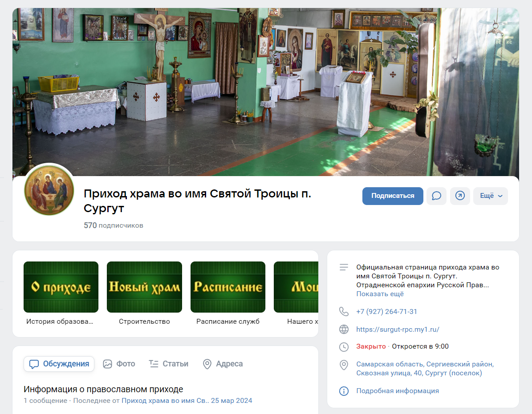Click the globe website icon

click(344, 330)
